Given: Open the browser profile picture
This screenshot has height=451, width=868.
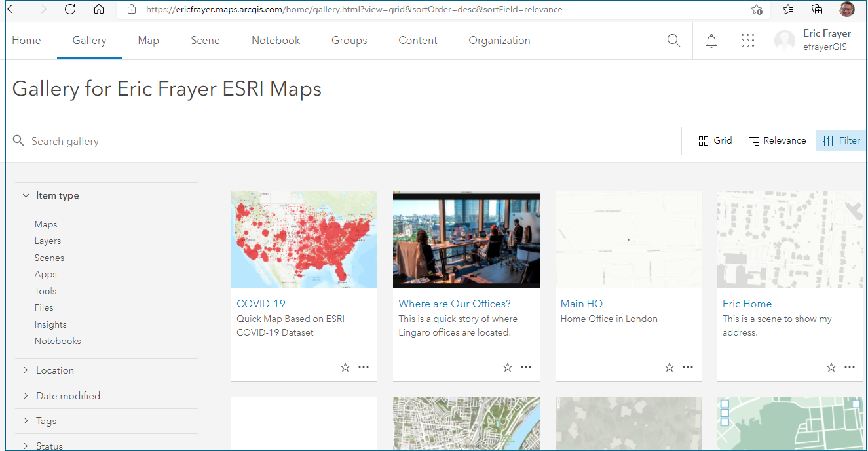Looking at the screenshot, I should tap(847, 10).
